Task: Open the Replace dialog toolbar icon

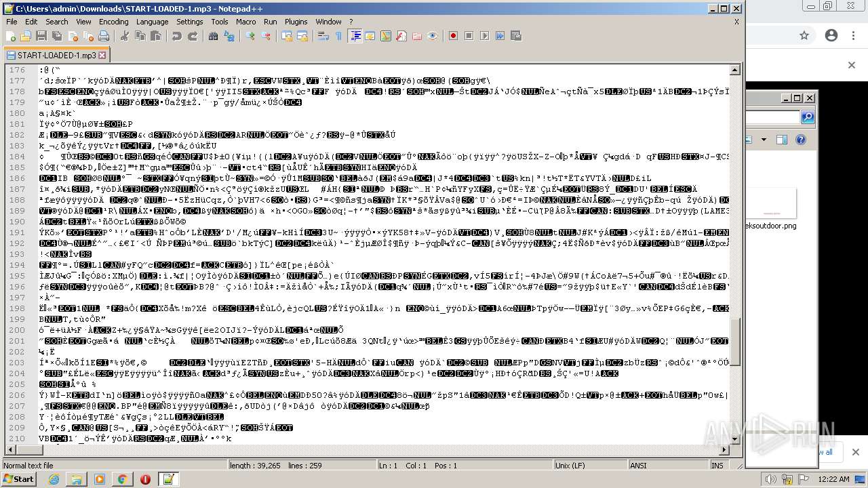Action: point(229,36)
